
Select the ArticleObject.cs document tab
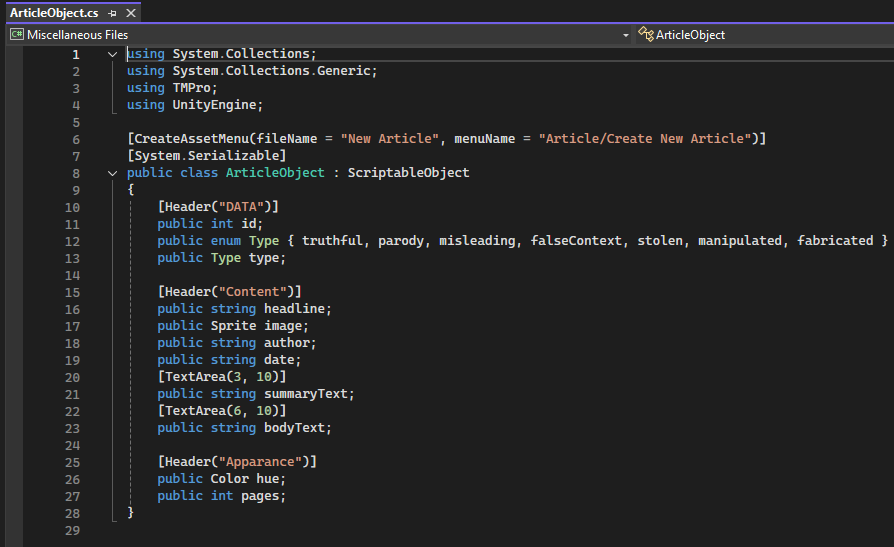(55, 13)
